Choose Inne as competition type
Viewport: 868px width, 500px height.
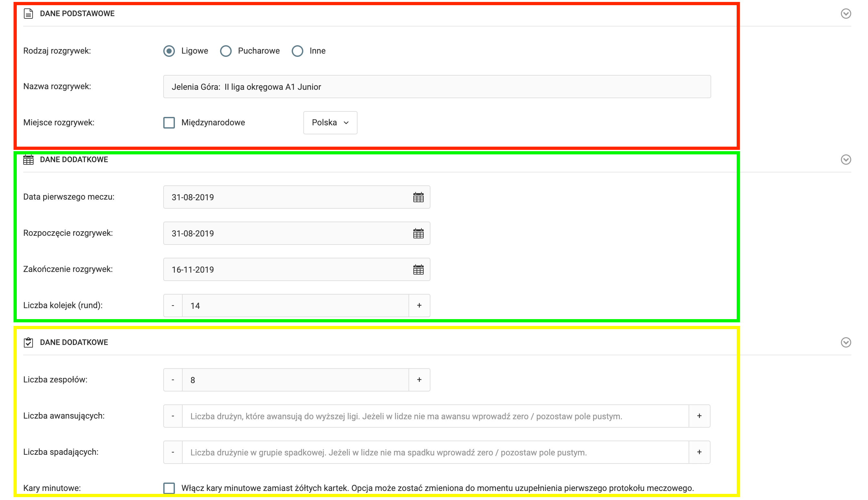pos(297,51)
